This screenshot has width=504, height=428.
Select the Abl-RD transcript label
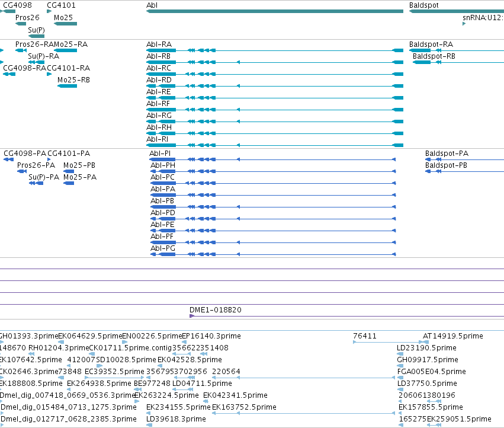click(159, 80)
